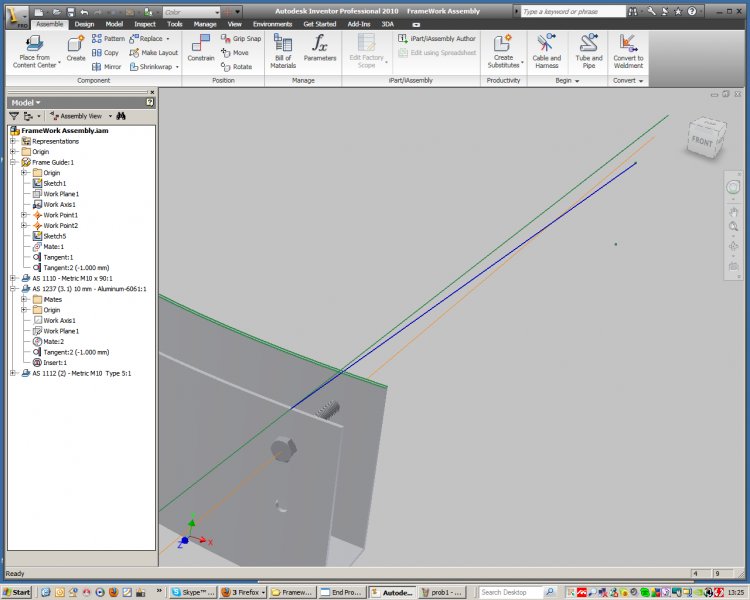This screenshot has width=750, height=600.
Task: Click the Windows Start button
Action: (x=17, y=592)
